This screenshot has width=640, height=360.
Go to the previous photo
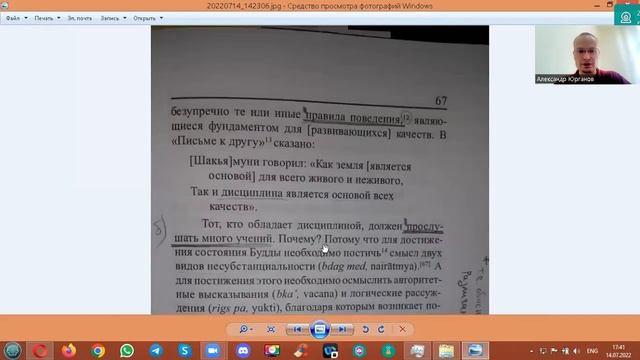(x=298, y=329)
